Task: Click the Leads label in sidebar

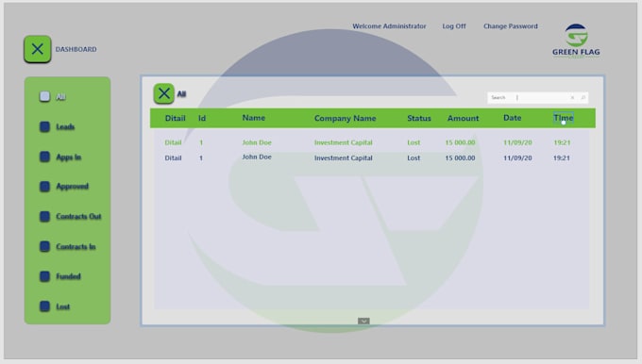Action: pyautogui.click(x=65, y=126)
